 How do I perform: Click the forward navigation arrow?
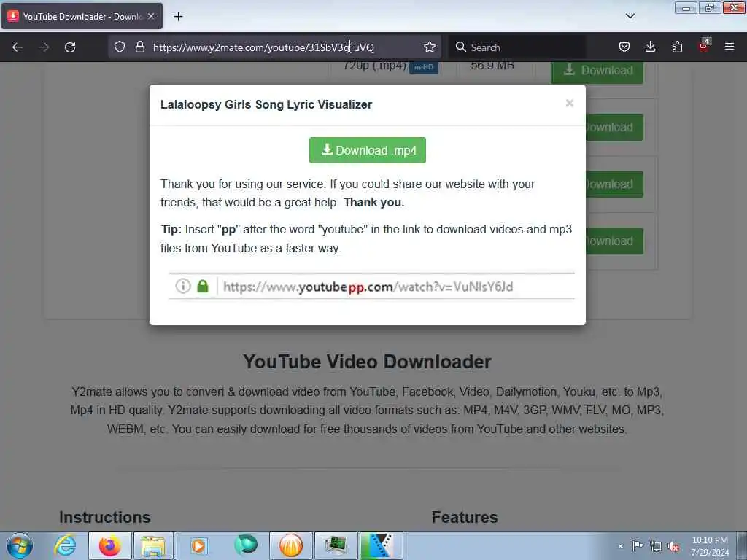pos(44,47)
